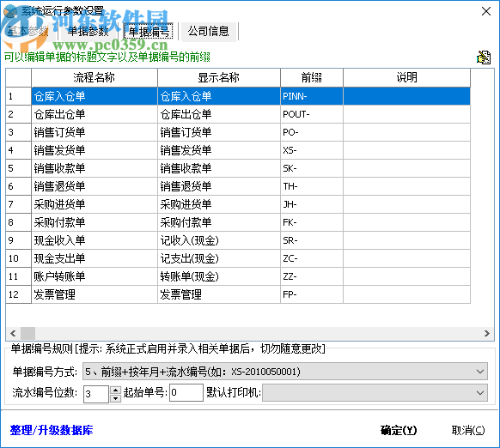
Task: Click the 前缀 column header
Action: (312, 77)
